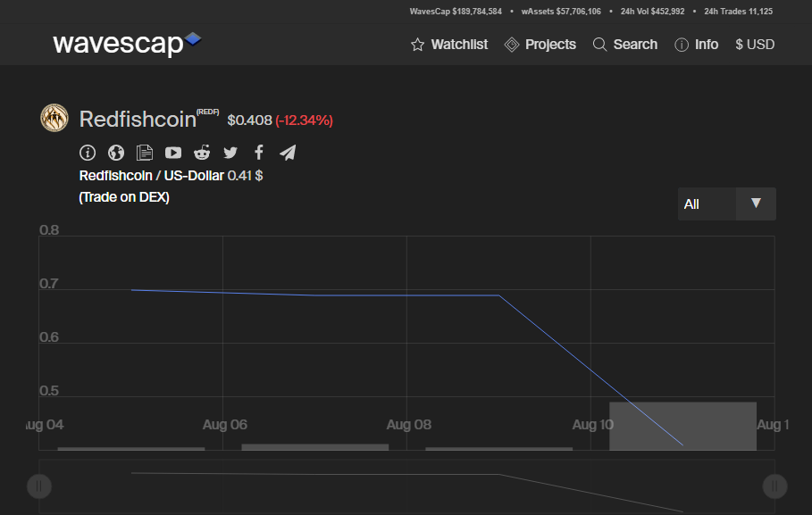Change currency via $ USD
Viewport: 812px width, 515px height.
(755, 45)
